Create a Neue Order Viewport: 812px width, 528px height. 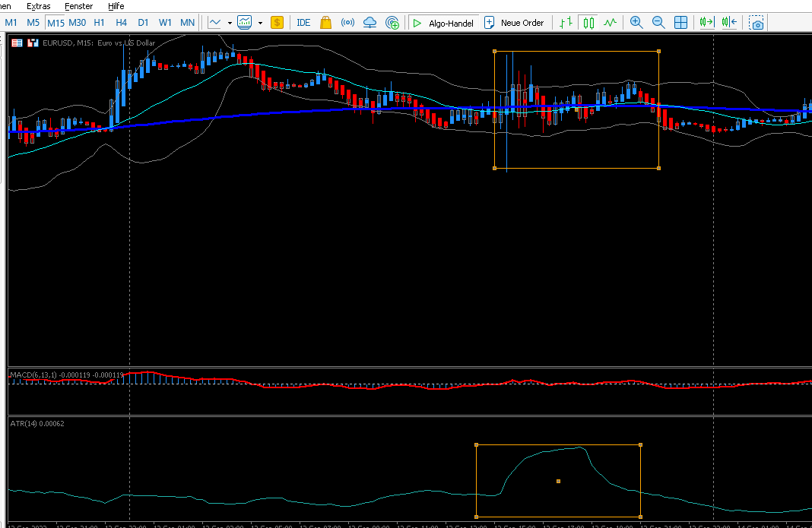pyautogui.click(x=514, y=23)
